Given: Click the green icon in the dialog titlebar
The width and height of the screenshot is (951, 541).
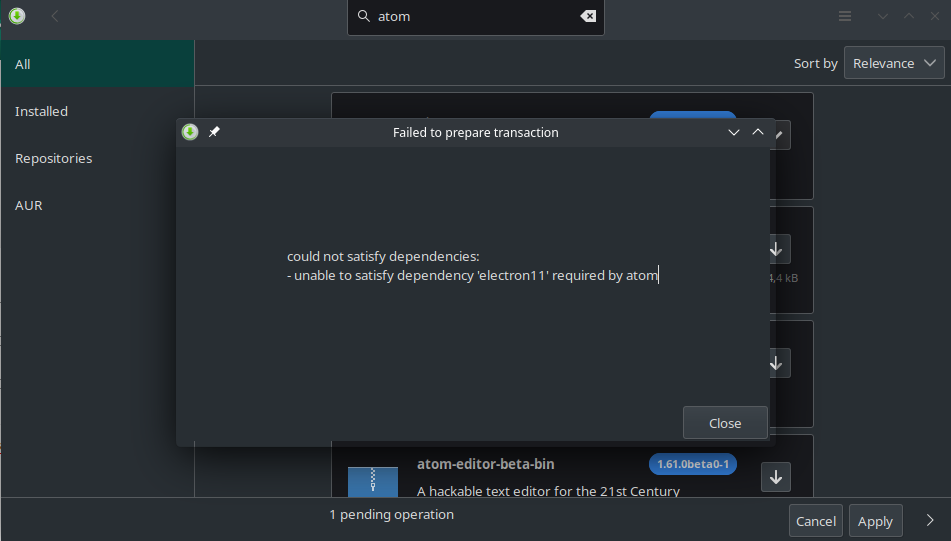Looking at the screenshot, I should (190, 132).
